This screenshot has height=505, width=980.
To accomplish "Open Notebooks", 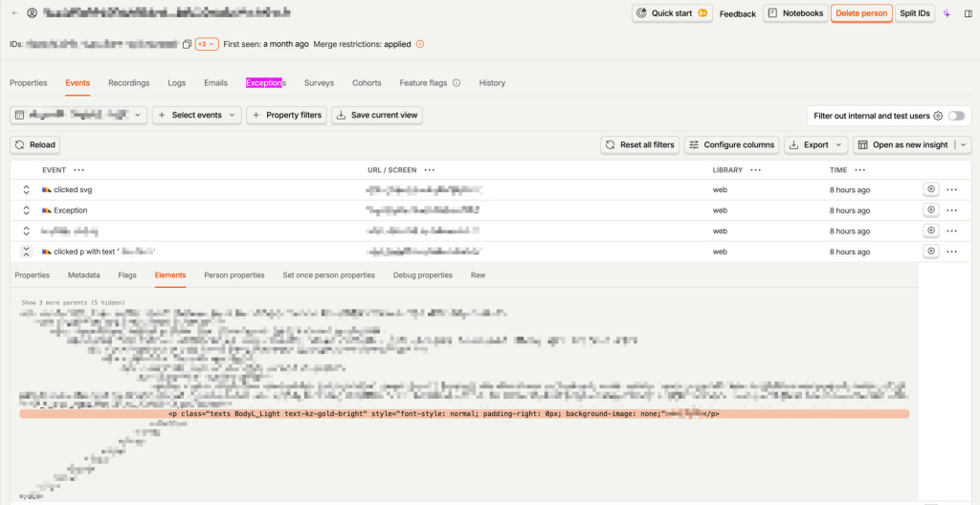I will [795, 13].
